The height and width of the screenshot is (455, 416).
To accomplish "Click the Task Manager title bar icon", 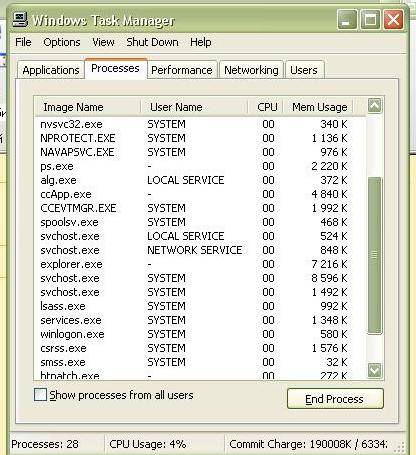I will 20,20.
